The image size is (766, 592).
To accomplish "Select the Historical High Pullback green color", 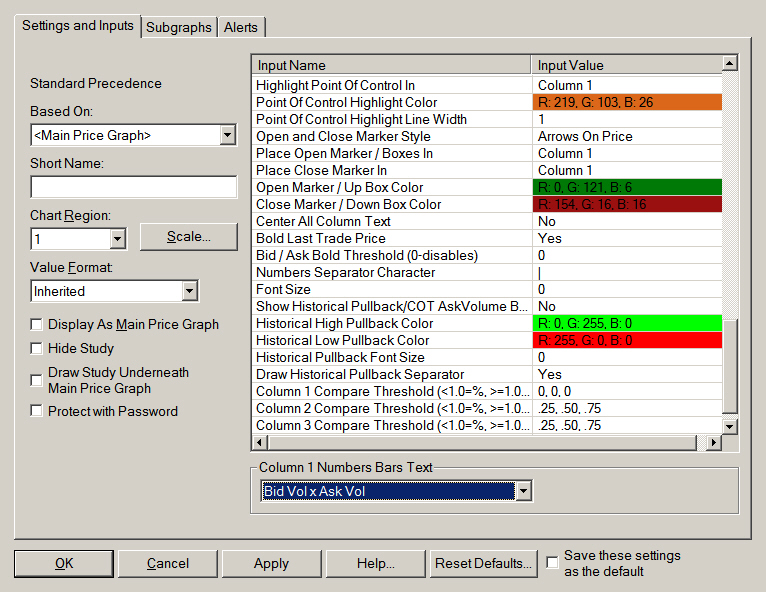I will pos(626,323).
